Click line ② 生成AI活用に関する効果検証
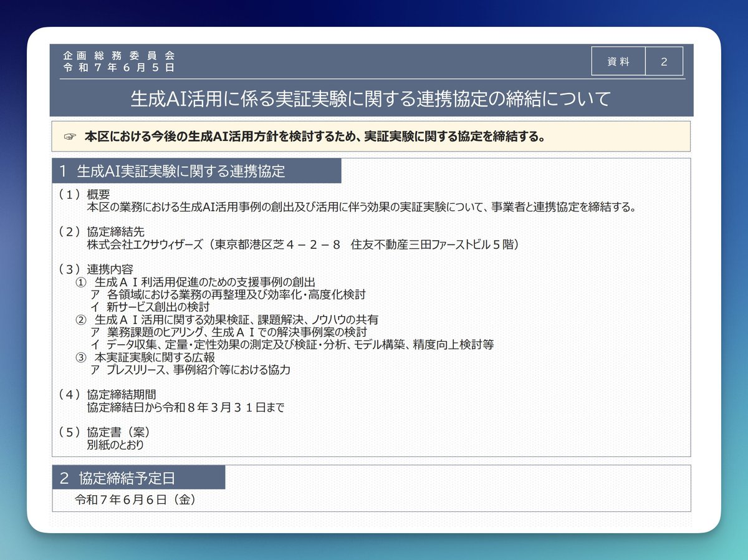 (x=227, y=319)
